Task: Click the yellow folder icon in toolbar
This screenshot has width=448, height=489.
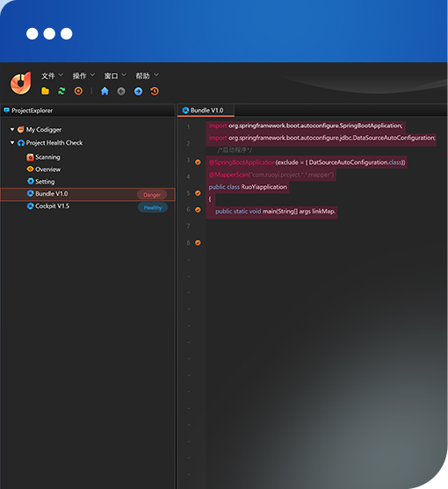Action: coord(45,91)
